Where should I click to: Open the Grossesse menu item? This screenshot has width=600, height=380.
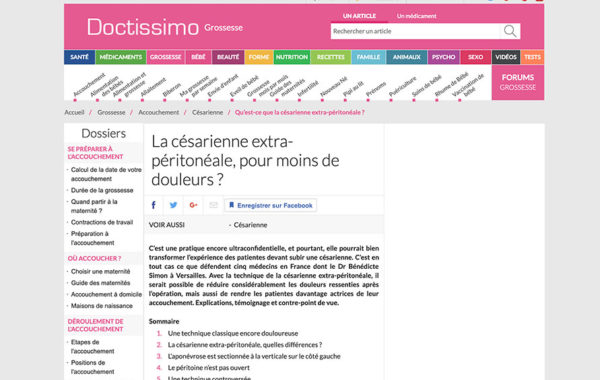point(166,57)
